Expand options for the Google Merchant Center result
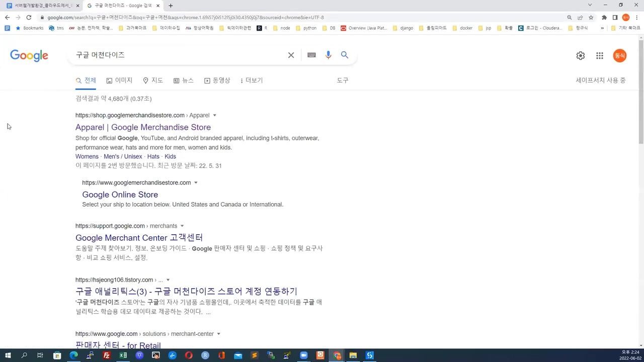644x362 pixels. [x=182, y=226]
